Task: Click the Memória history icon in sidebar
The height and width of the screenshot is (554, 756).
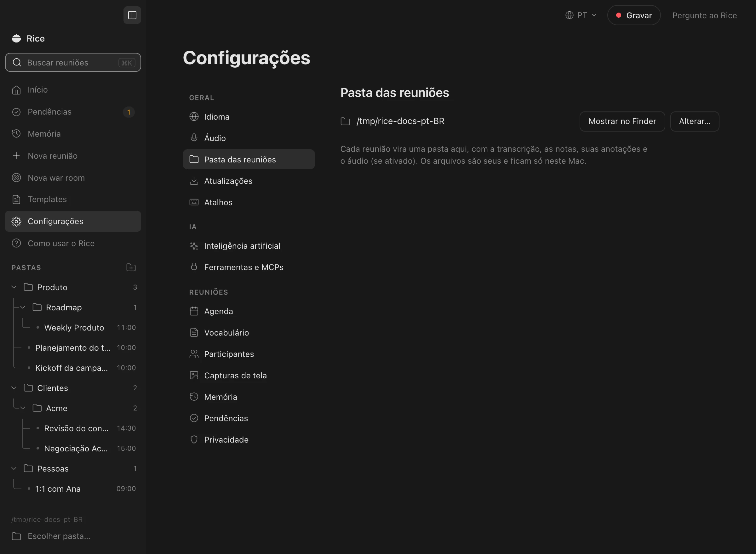Action: coord(16,134)
